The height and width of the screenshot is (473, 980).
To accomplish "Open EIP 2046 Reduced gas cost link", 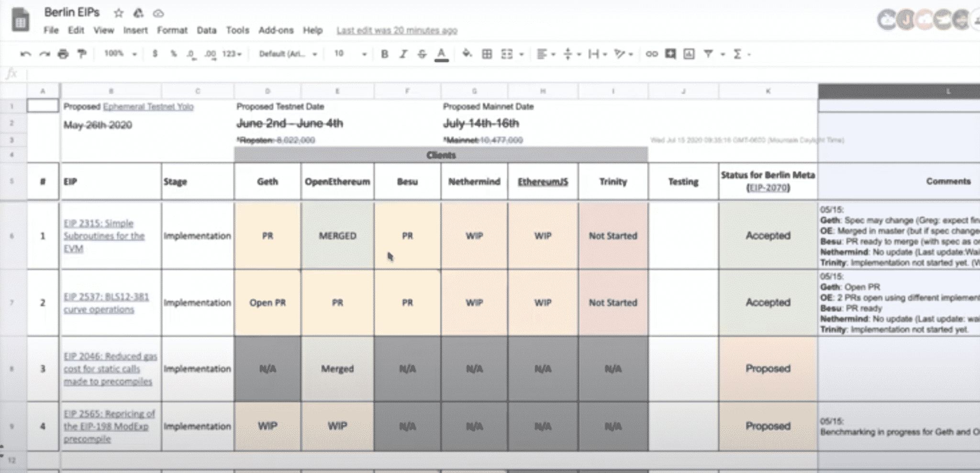I will click(x=110, y=369).
